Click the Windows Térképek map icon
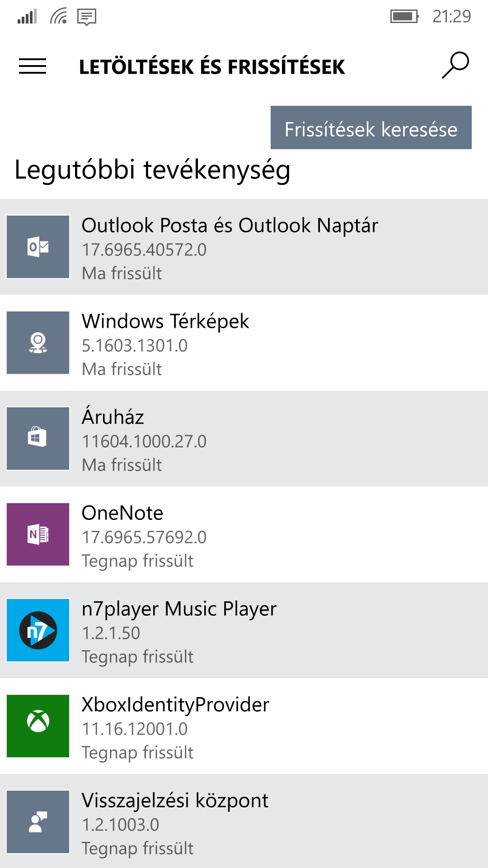The width and height of the screenshot is (488, 868). [x=38, y=343]
